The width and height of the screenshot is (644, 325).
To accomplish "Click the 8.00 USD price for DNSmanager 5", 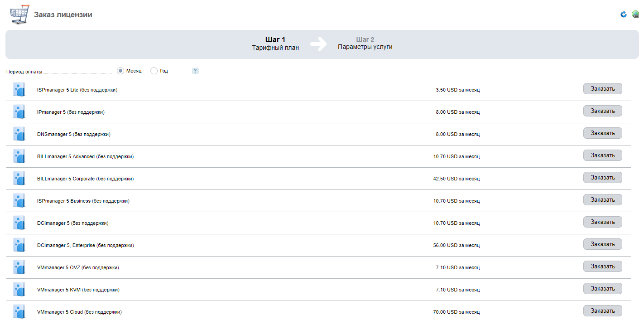I will point(458,134).
